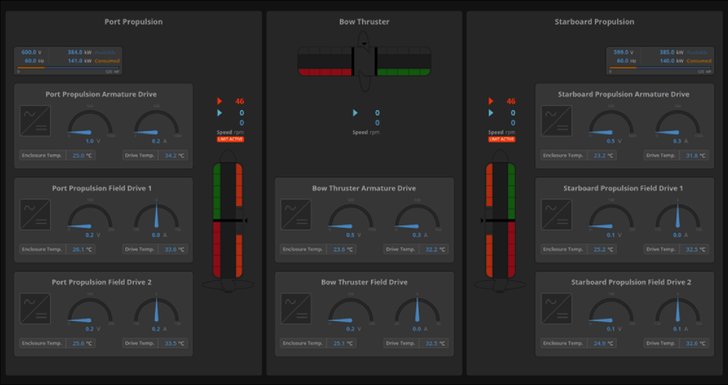Click Starboard Field Drive 2 Enclosure Temp. field
This screenshot has width=728, height=385.
click(x=579, y=343)
